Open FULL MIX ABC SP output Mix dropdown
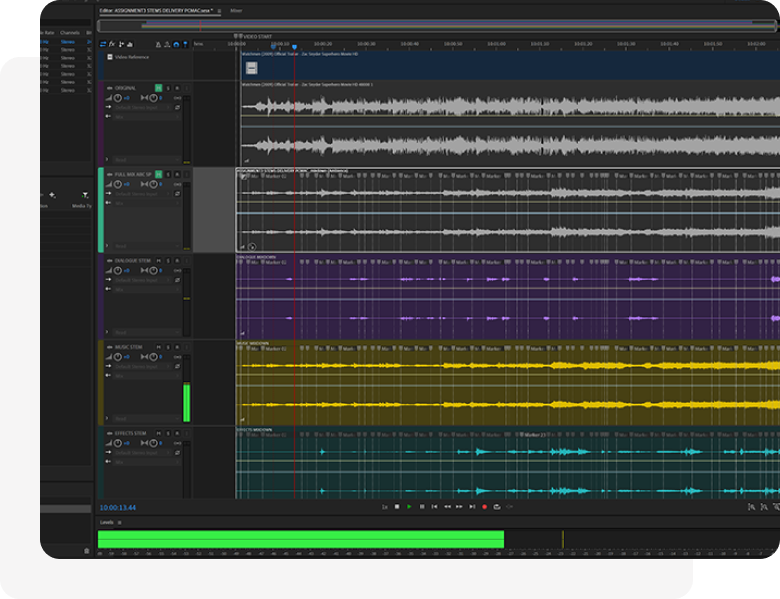Screen dimensions: 780x599 [140, 202]
